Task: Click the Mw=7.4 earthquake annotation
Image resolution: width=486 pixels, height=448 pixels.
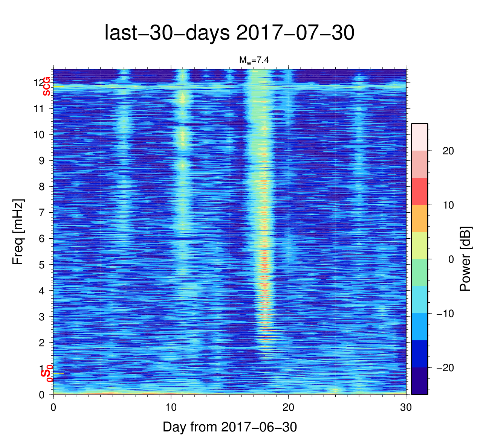Action: pos(254,60)
